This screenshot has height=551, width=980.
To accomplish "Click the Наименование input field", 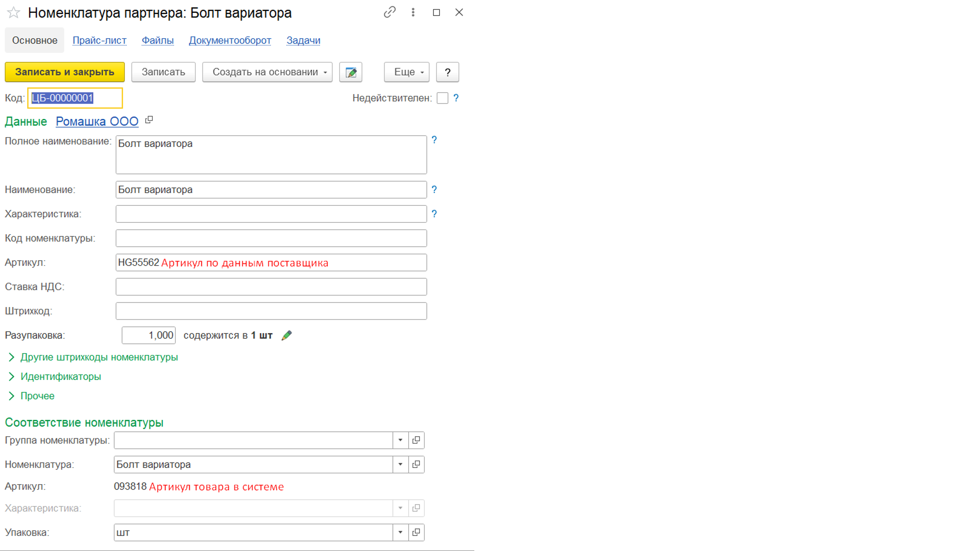I will pyautogui.click(x=271, y=190).
